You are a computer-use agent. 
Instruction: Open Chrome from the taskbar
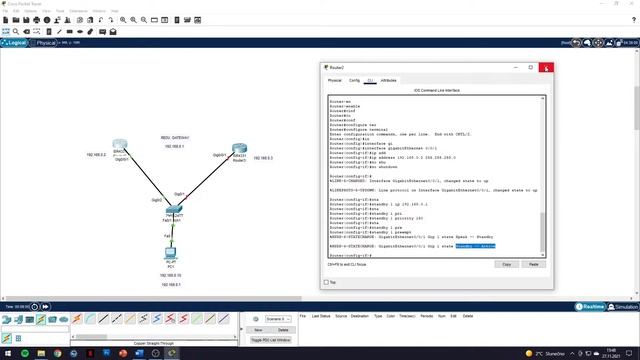click(58, 353)
